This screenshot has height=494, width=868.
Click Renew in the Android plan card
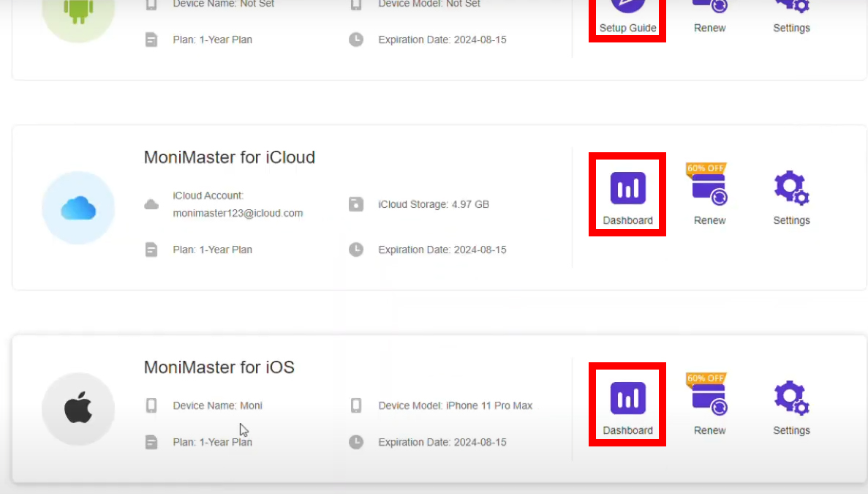tap(709, 18)
